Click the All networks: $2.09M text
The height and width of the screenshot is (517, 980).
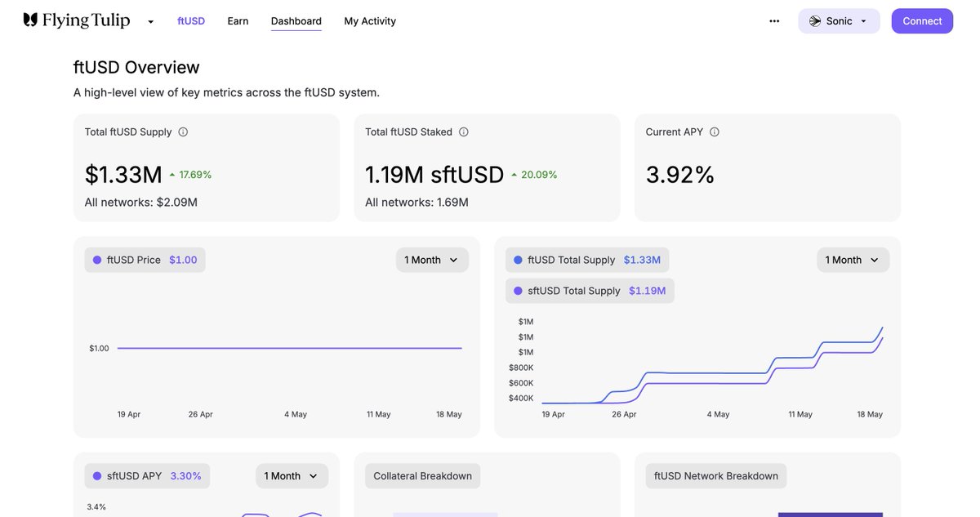tap(141, 203)
